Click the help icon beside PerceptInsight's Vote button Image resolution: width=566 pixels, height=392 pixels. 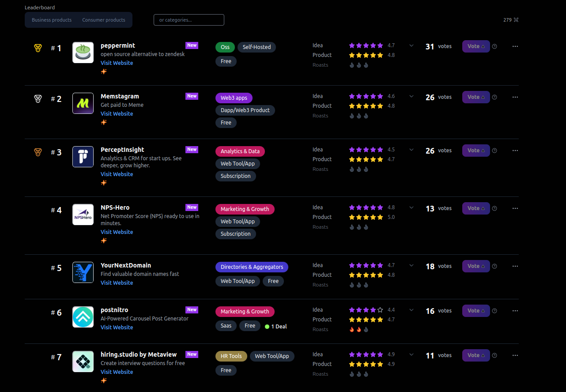click(494, 151)
